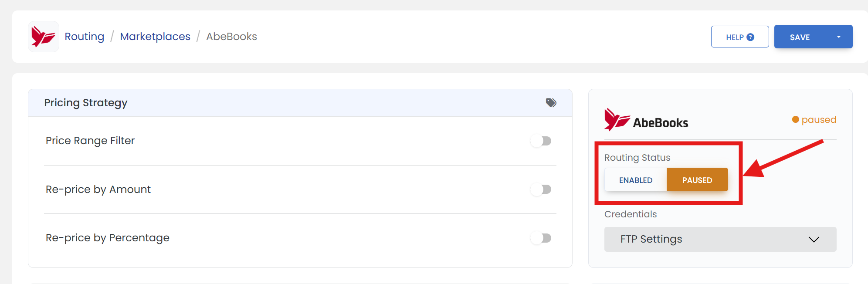The height and width of the screenshot is (284, 868).
Task: Click the AbeBooks breadcrumb text
Action: coord(231,37)
